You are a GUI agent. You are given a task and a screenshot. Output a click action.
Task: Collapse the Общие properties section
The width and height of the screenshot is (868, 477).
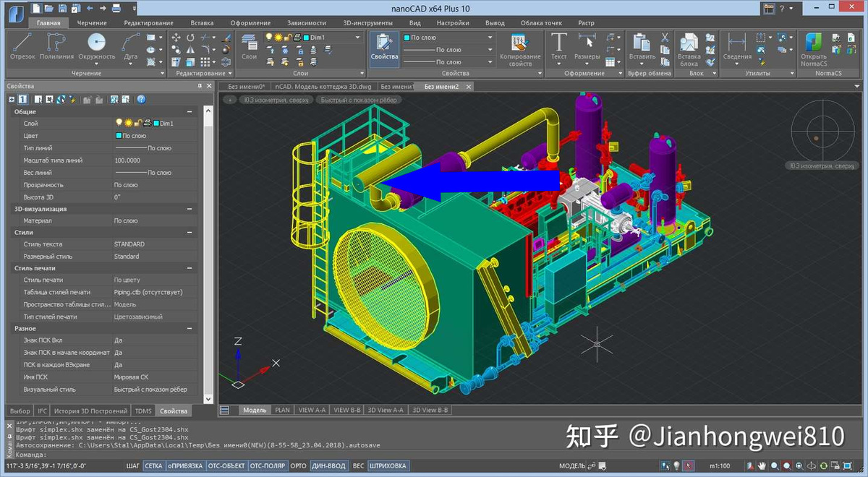pos(190,111)
